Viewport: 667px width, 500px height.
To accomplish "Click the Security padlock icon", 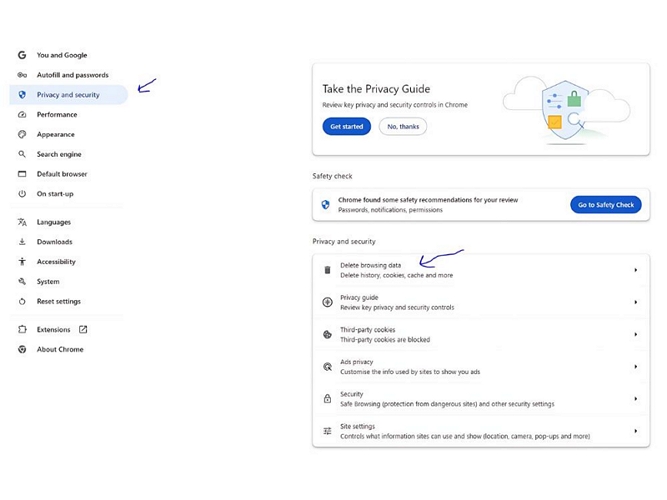I will (x=327, y=399).
